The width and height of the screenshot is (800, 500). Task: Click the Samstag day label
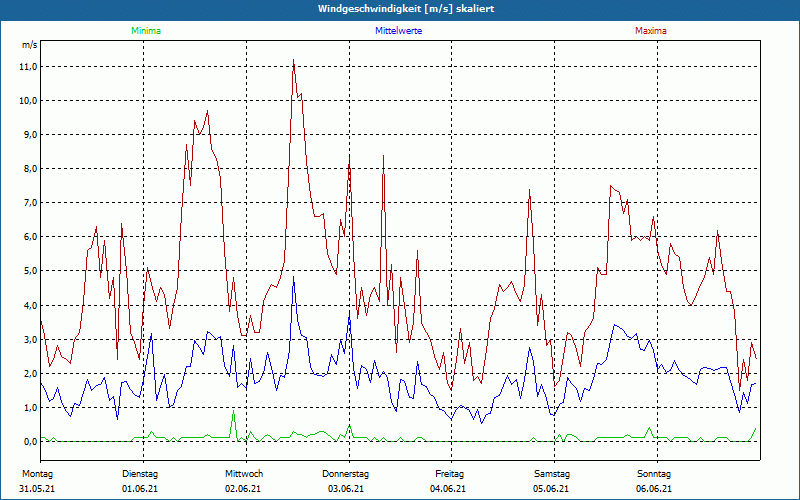(552, 474)
